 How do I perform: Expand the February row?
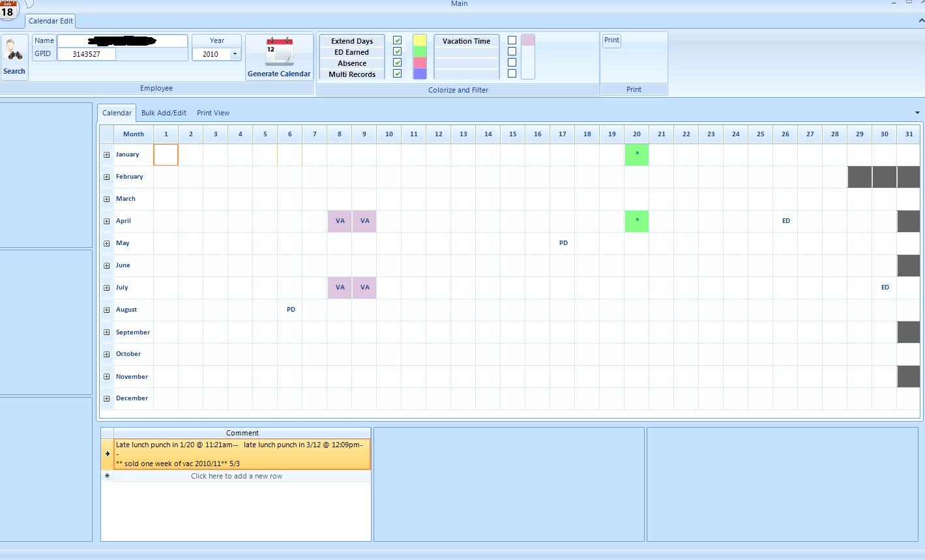point(107,177)
